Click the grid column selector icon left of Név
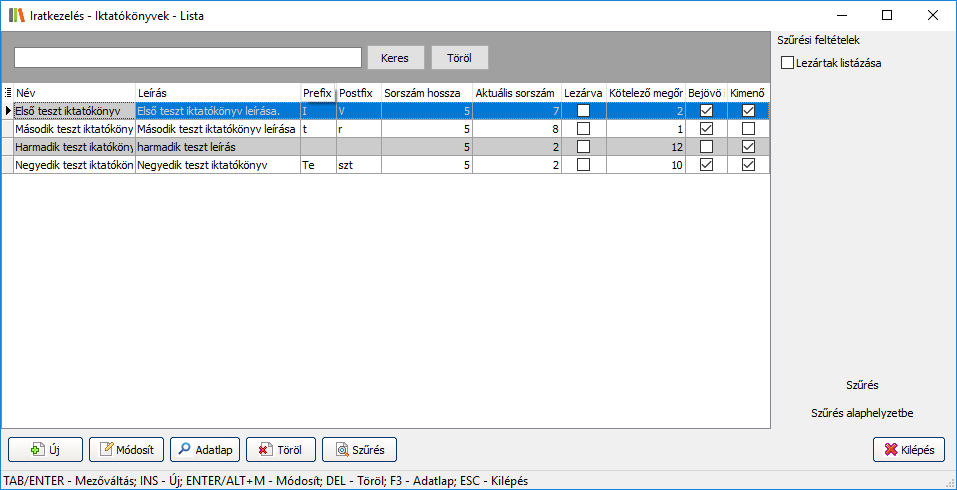 coord(8,93)
